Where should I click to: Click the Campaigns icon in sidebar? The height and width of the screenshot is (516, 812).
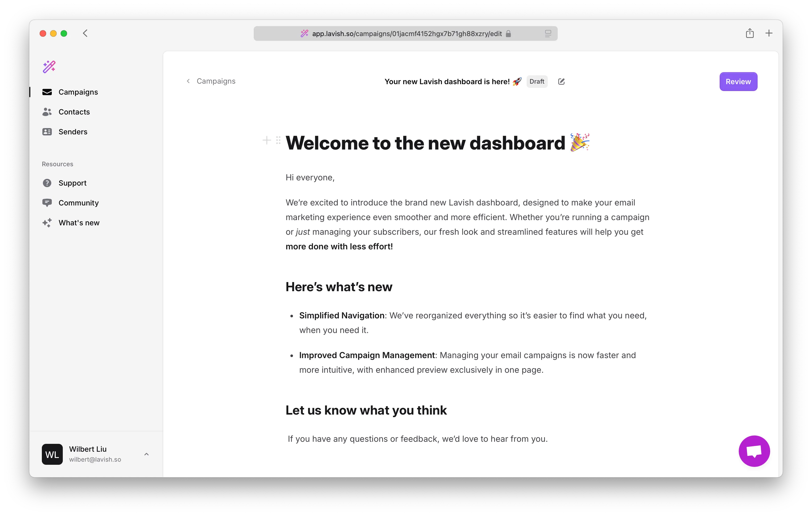(47, 91)
